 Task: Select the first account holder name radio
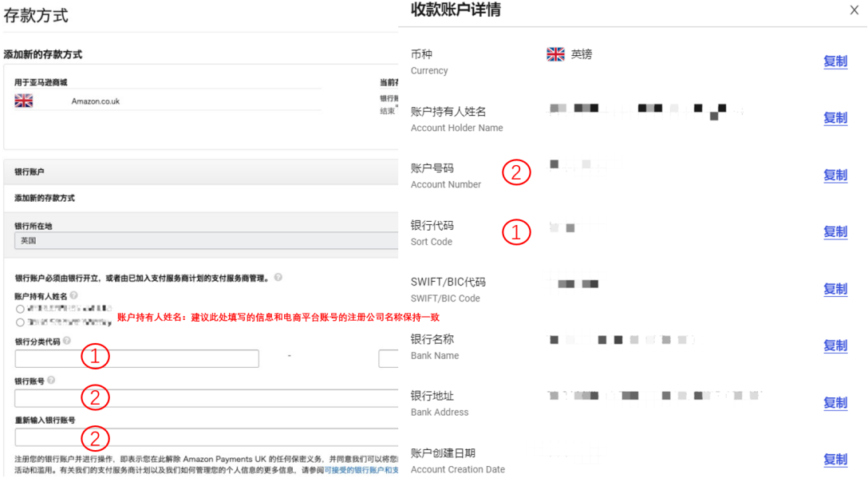[x=20, y=309]
